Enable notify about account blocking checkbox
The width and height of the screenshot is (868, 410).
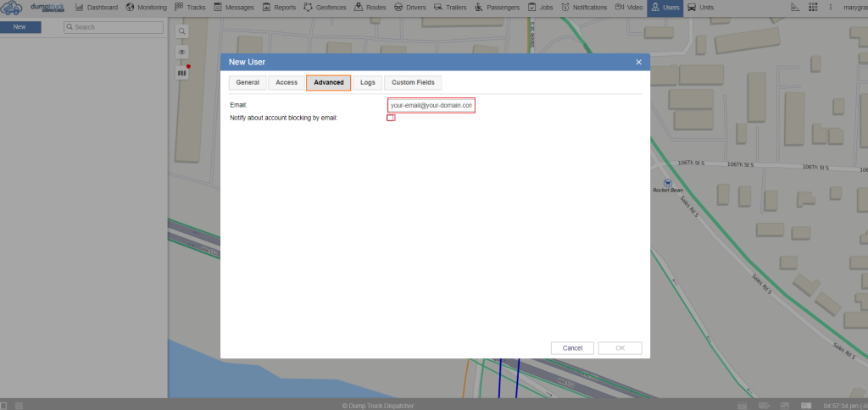pos(391,118)
